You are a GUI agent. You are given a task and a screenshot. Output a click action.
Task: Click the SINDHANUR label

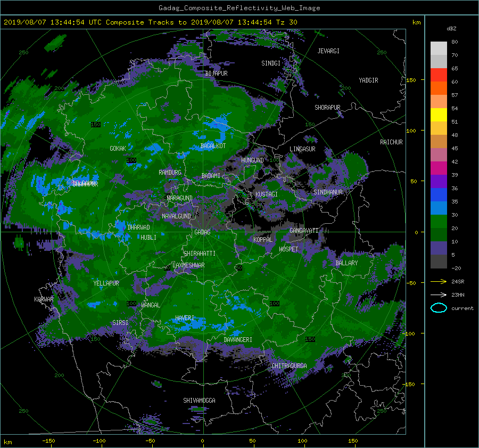328,192
